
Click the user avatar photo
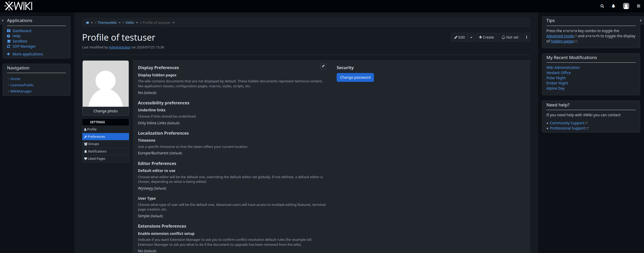click(106, 84)
